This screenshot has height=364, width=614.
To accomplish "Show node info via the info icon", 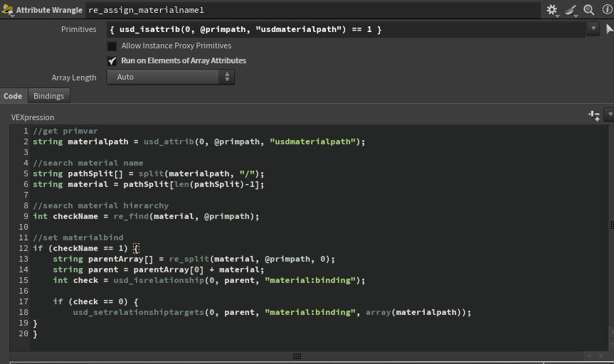I will pos(608,9).
